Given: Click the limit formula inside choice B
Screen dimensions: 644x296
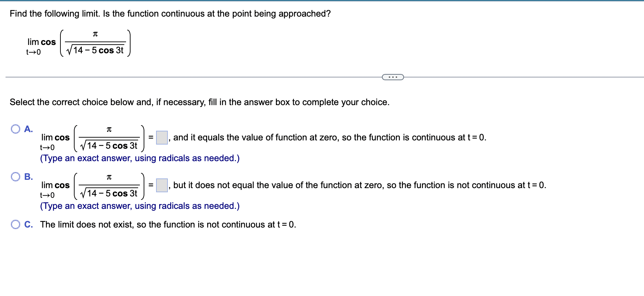Looking at the screenshot, I should pos(93,185).
